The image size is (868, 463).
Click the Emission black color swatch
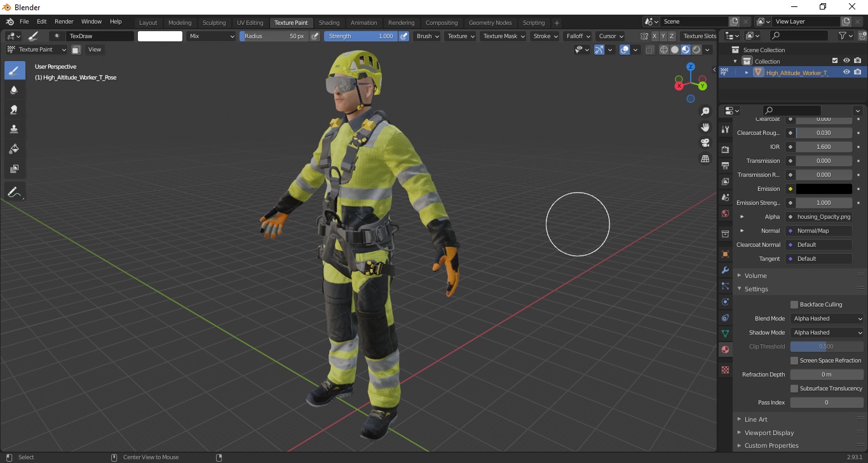click(x=824, y=189)
